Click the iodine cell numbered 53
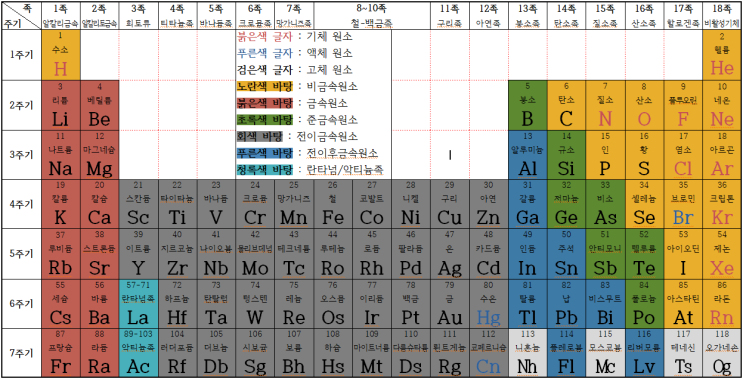The image size is (743, 379). click(x=683, y=254)
